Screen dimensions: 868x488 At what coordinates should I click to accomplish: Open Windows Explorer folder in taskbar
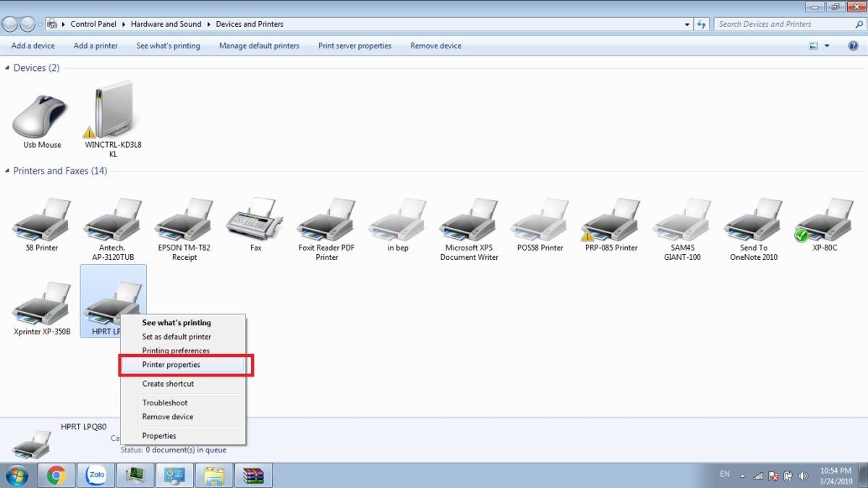click(x=214, y=475)
